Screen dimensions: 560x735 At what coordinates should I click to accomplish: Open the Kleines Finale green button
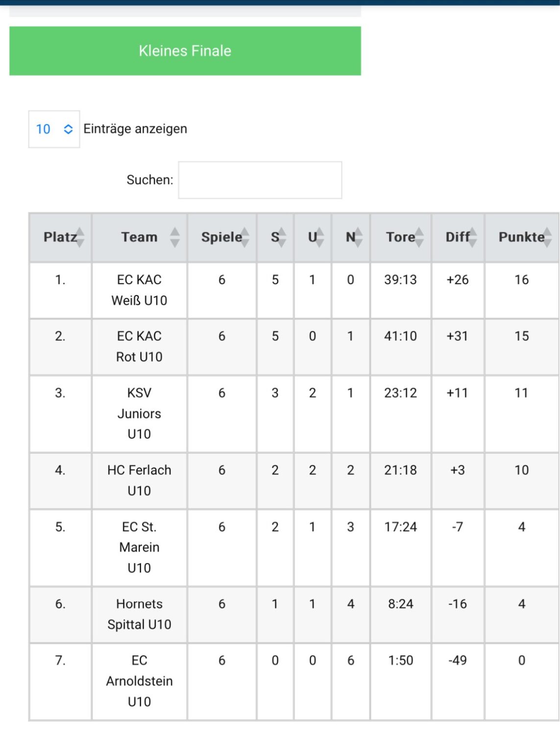[x=185, y=51]
